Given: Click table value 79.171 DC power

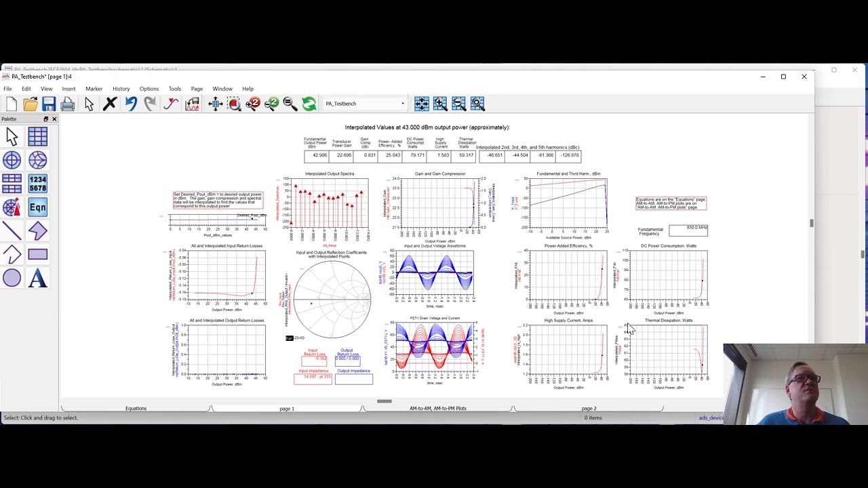Looking at the screenshot, I should (417, 155).
